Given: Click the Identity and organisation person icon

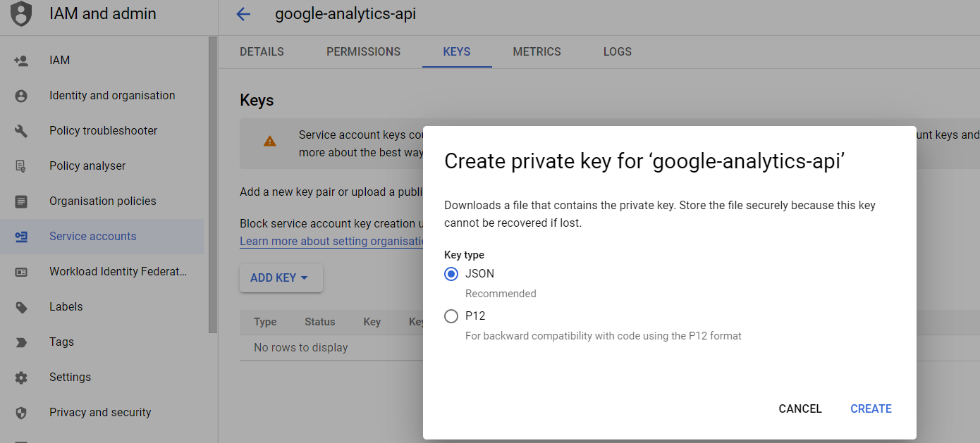Looking at the screenshot, I should (x=21, y=96).
